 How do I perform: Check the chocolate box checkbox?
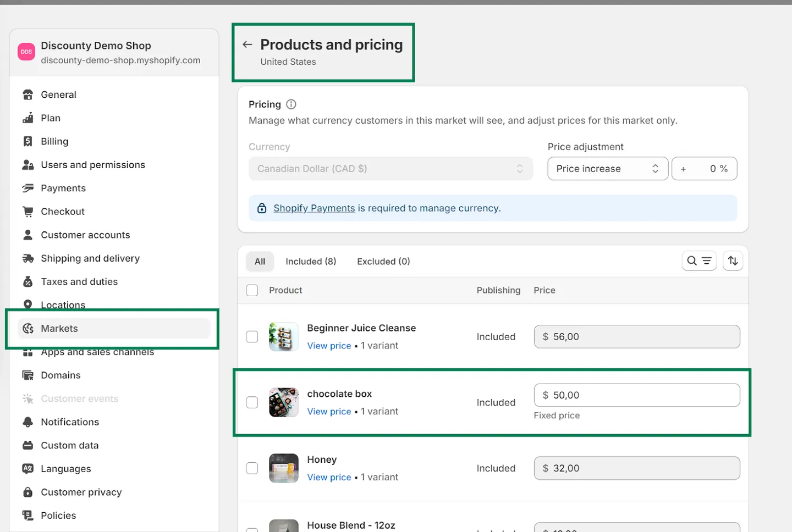(x=252, y=403)
